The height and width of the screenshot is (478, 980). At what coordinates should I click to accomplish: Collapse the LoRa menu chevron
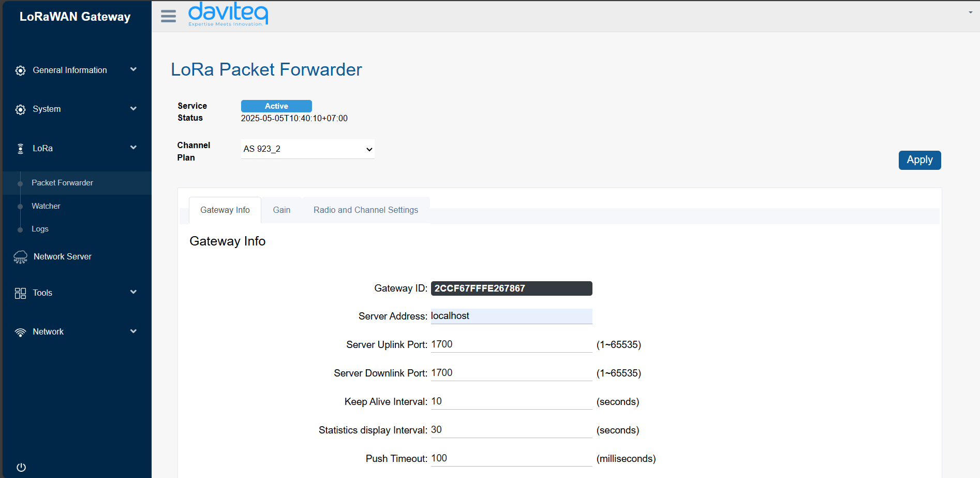[133, 148]
